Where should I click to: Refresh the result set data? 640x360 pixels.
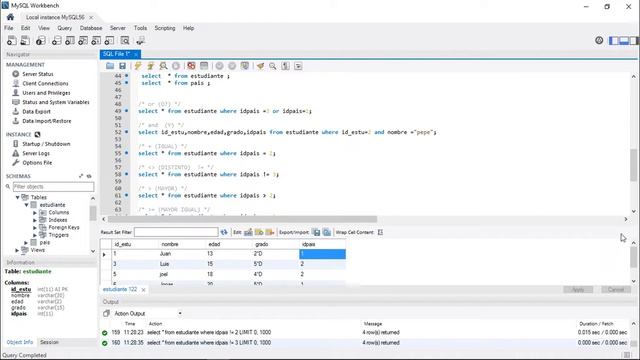224,232
